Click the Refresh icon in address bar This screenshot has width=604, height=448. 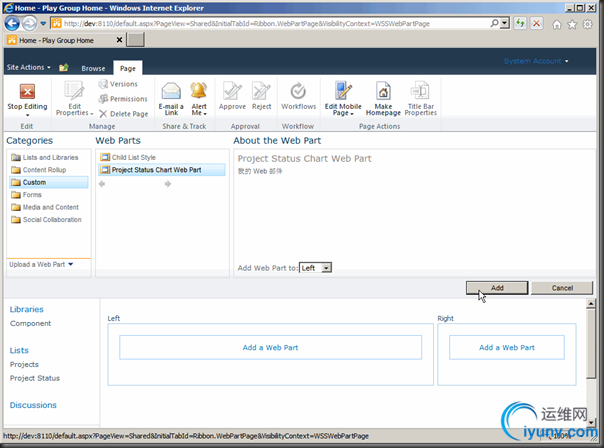tap(520, 23)
